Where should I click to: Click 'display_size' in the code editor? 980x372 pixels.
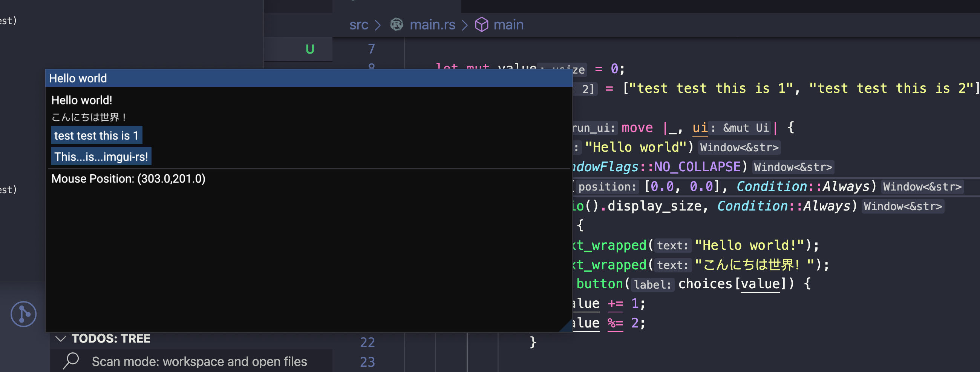coord(654,206)
